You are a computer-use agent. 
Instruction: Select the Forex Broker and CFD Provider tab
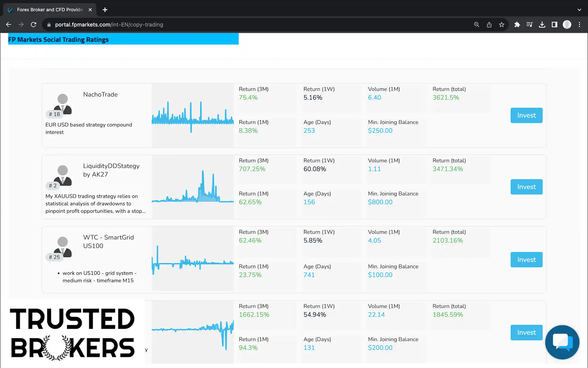pyautogui.click(x=50, y=10)
